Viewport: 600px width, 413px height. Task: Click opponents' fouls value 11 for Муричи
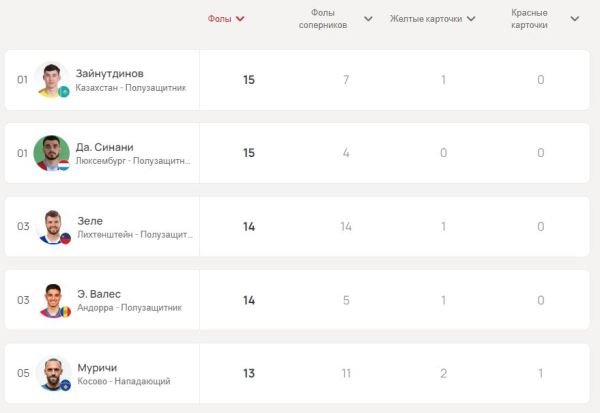tap(346, 373)
